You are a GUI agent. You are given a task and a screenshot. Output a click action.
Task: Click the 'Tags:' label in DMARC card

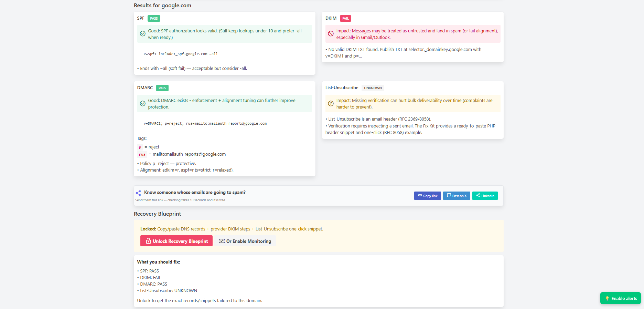142,138
